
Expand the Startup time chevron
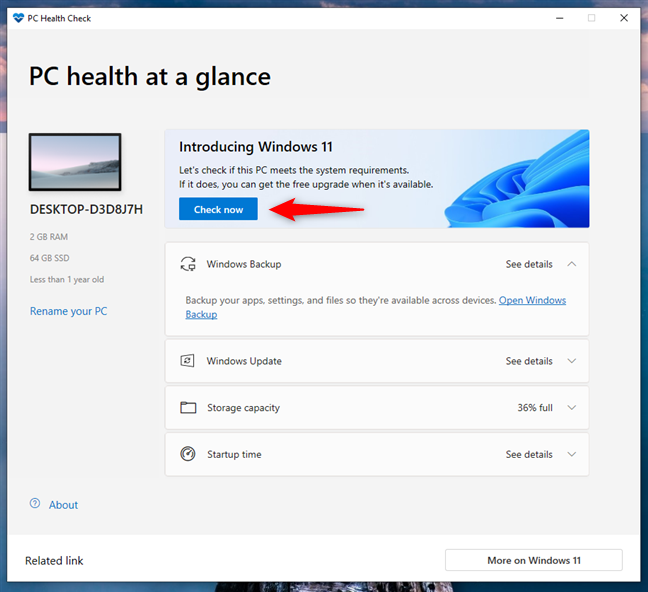coord(572,454)
